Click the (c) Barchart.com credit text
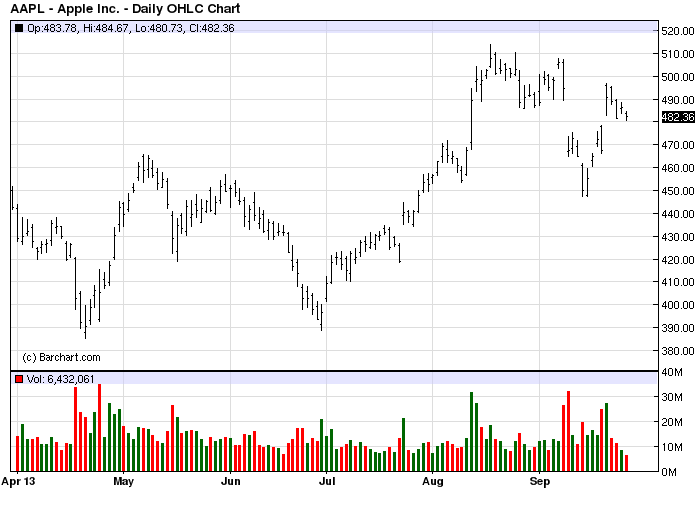 [x=61, y=358]
